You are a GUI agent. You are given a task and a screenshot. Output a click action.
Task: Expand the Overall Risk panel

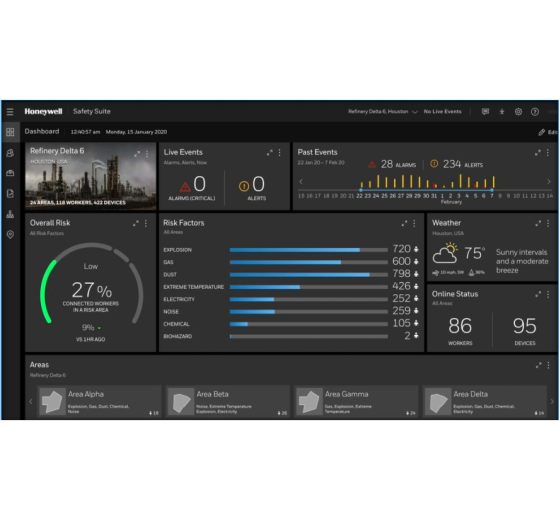pos(136,224)
